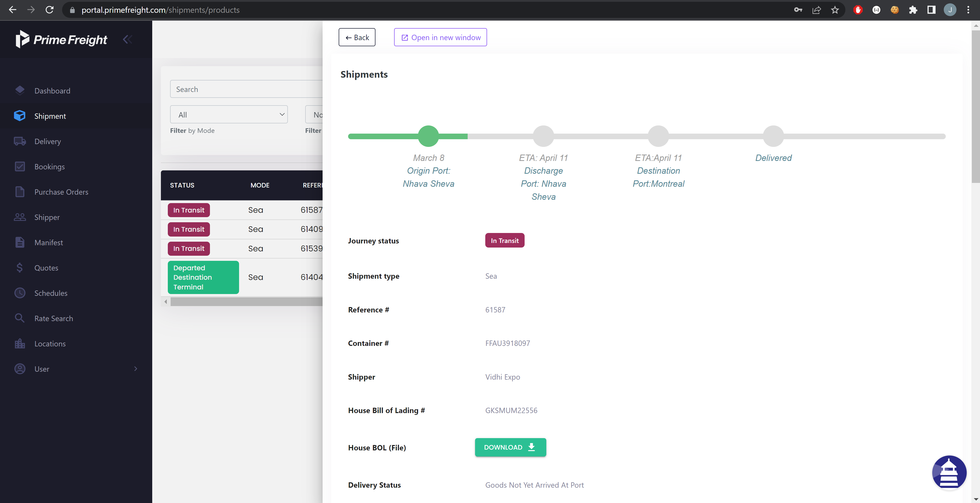Click the browser address bar URL
The width and height of the screenshot is (980, 503).
click(x=160, y=10)
